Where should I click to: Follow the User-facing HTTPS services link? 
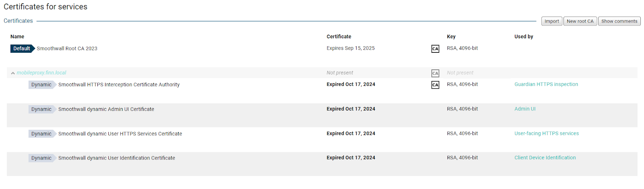click(x=546, y=134)
